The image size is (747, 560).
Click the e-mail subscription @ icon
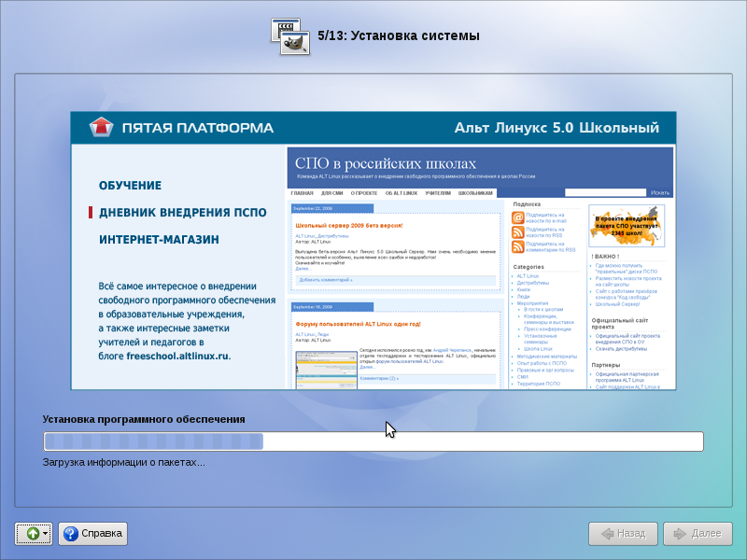tap(517, 217)
